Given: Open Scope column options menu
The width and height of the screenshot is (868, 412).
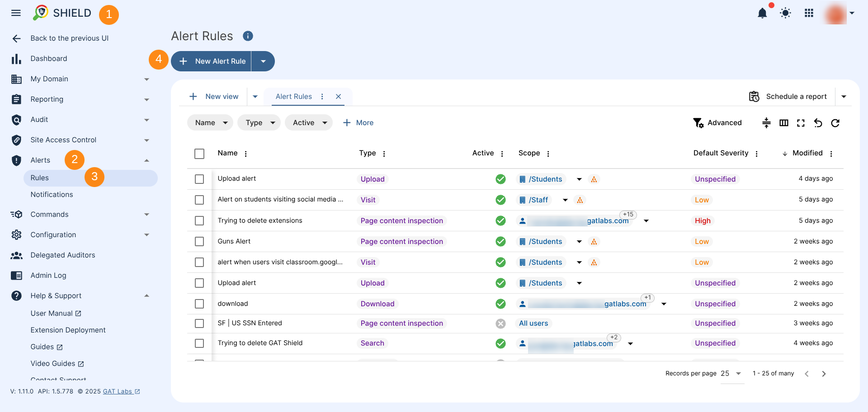Looking at the screenshot, I should pos(548,154).
